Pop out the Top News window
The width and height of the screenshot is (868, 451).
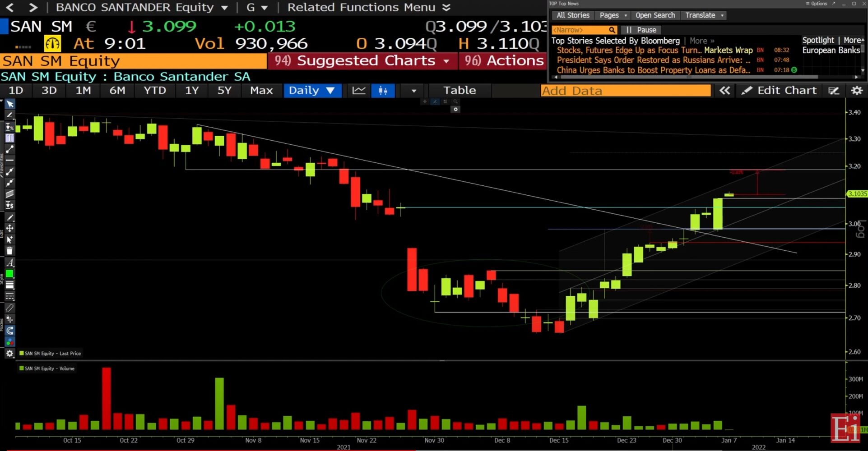click(833, 4)
